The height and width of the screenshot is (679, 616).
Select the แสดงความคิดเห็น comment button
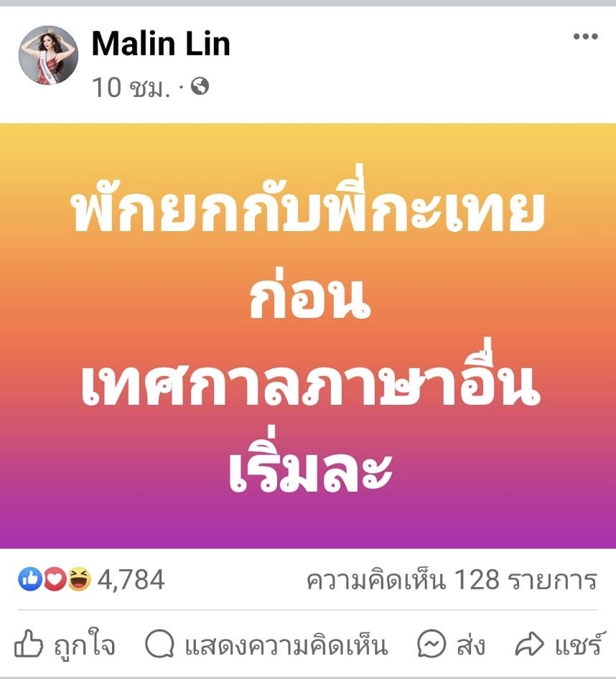pyautogui.click(x=266, y=644)
